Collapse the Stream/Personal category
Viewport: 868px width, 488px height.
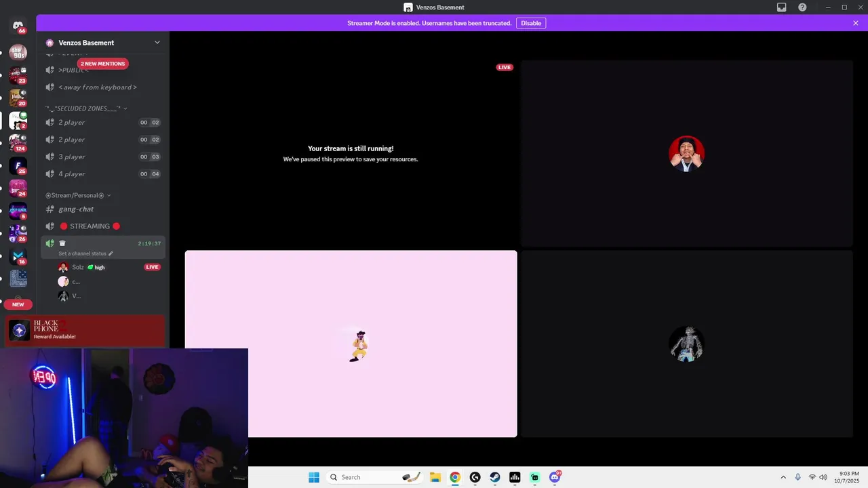point(78,195)
